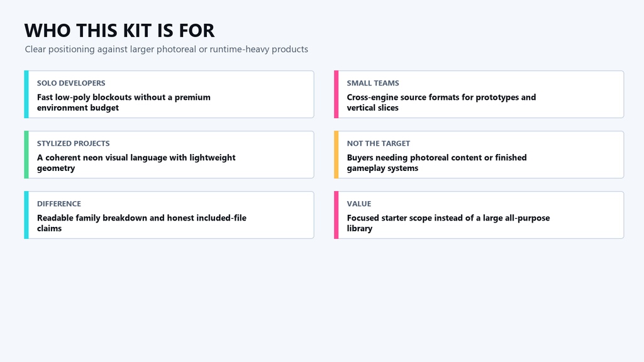Click green accent bar on Stylized Projects card
Screen dimensions: 644x362
point(26,155)
